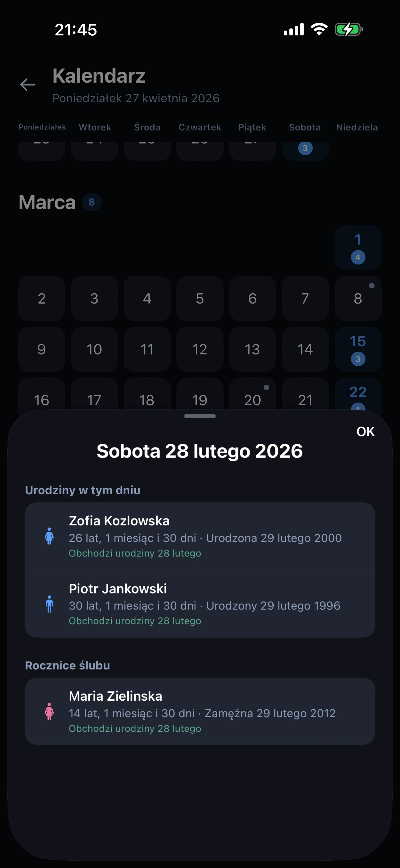Viewport: 400px width, 868px height.
Task: Tap the Marca month count badge 8
Action: pyautogui.click(x=92, y=202)
